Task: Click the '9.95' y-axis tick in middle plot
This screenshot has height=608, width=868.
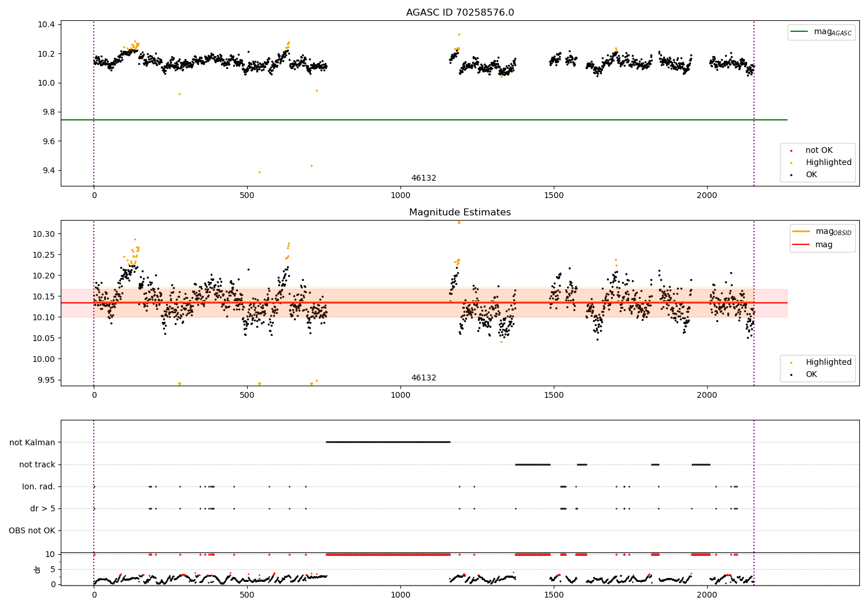Action: pyautogui.click(x=46, y=380)
